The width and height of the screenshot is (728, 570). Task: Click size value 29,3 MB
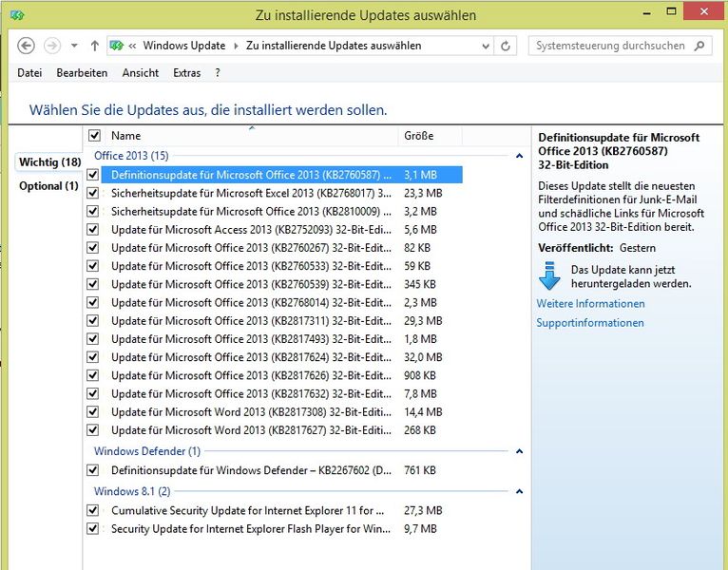pyautogui.click(x=423, y=321)
